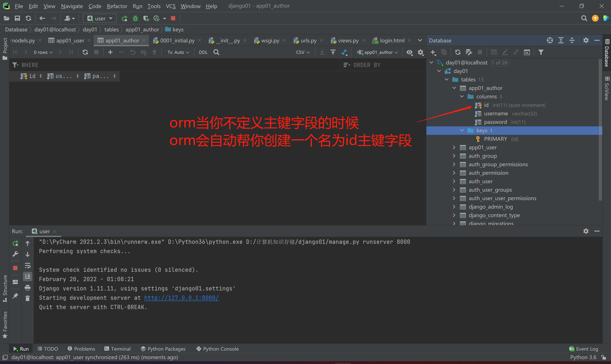Collapse all nodes in Database panel

click(x=572, y=40)
